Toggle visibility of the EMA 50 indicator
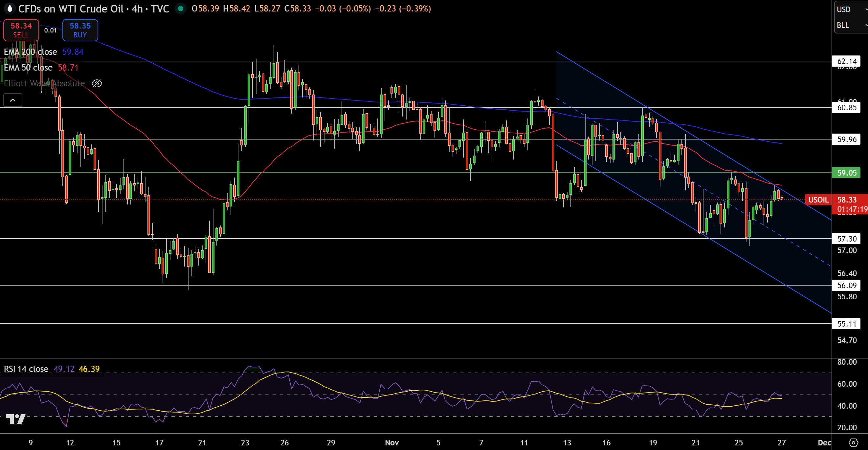This screenshot has height=450, width=868. [x=28, y=67]
